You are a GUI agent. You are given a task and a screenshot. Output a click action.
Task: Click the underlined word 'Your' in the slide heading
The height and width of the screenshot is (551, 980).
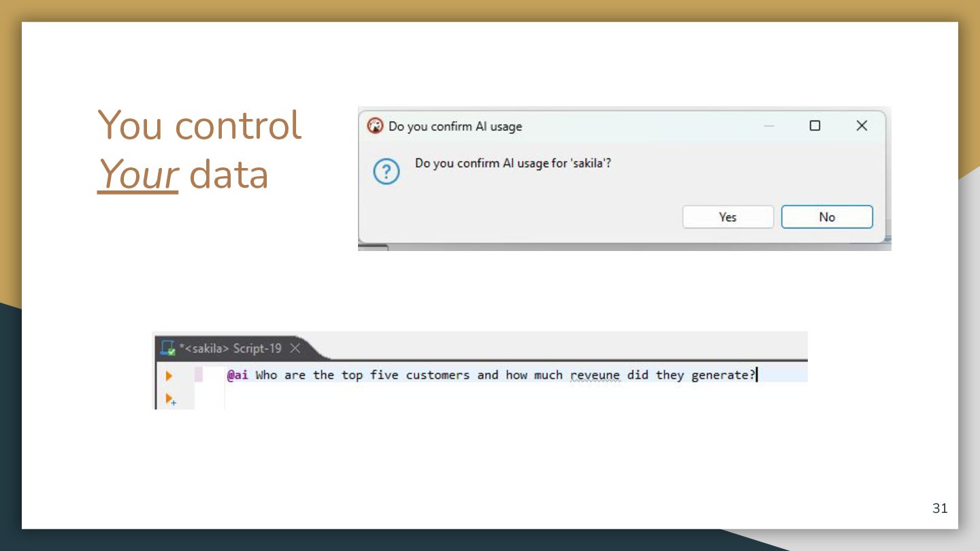click(137, 175)
